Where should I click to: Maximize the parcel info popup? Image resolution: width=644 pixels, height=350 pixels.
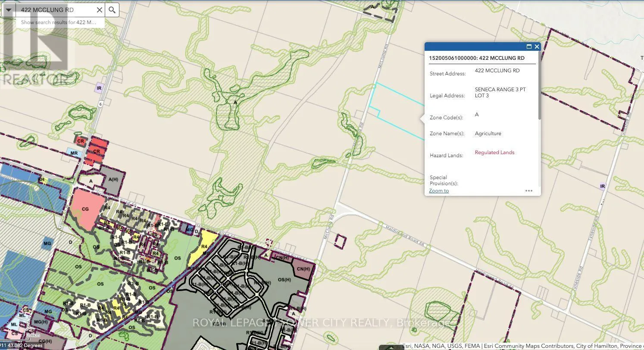(x=529, y=46)
